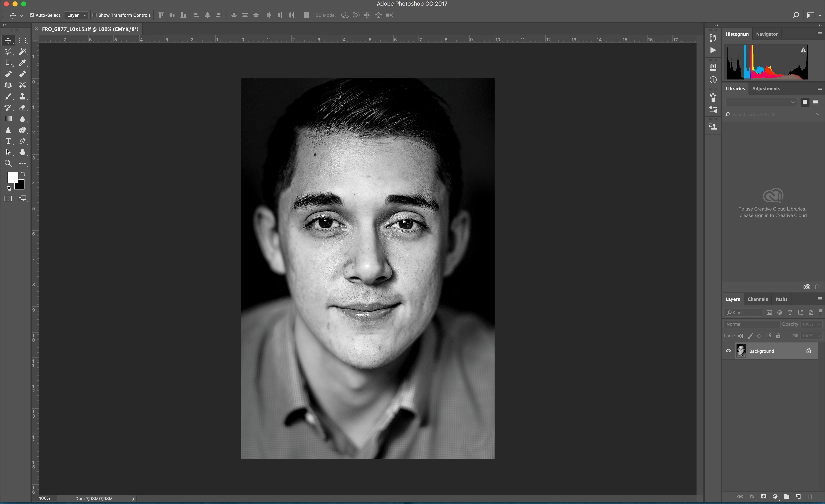Viewport: 825px width, 504px height.
Task: Open the Adjustments panel tab
Action: click(x=766, y=89)
